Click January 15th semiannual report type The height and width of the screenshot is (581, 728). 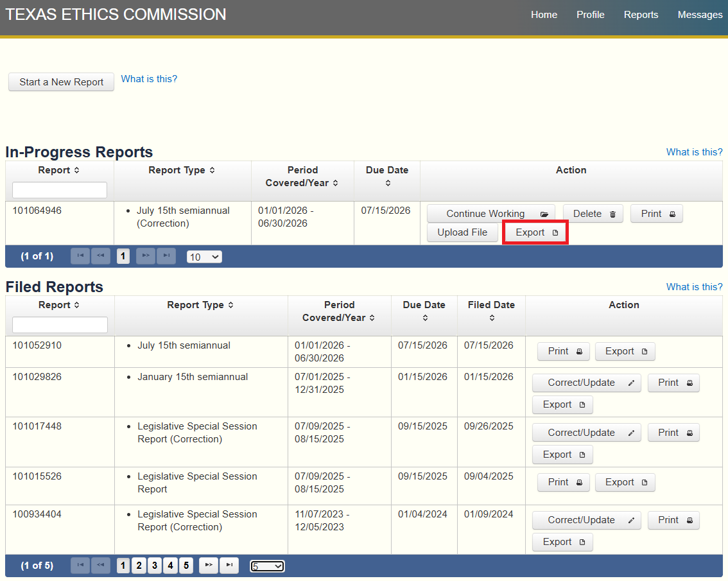pos(193,377)
